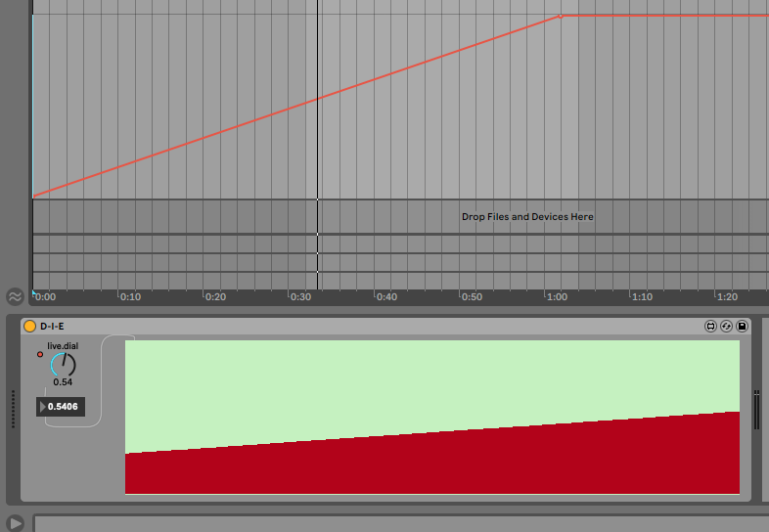Viewport: 769px width, 532px height.
Task: Click the D-I-E hot-swap preset icon
Action: click(726, 326)
